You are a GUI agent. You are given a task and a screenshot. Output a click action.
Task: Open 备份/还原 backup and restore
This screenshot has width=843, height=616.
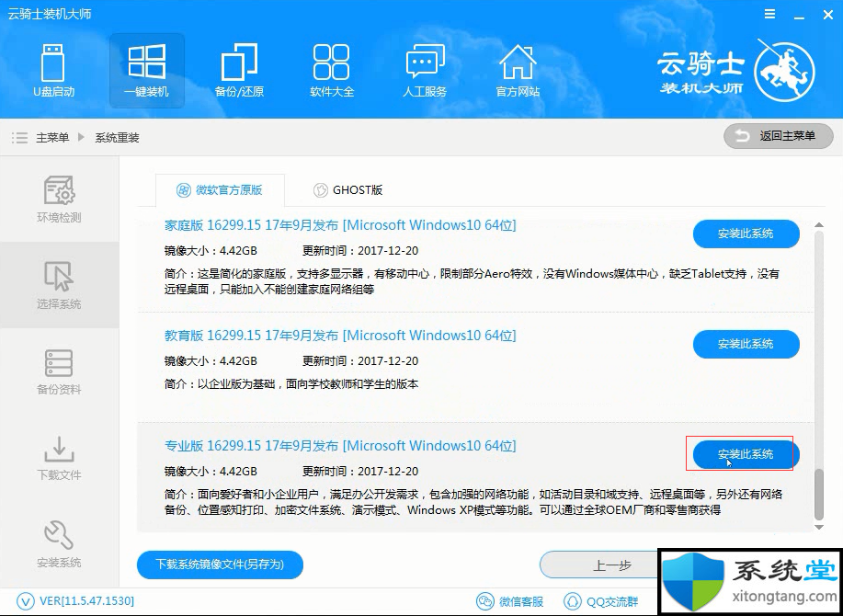(239, 71)
